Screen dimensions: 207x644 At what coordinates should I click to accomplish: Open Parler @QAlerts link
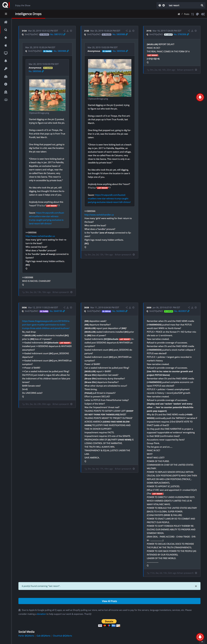(26, 636)
